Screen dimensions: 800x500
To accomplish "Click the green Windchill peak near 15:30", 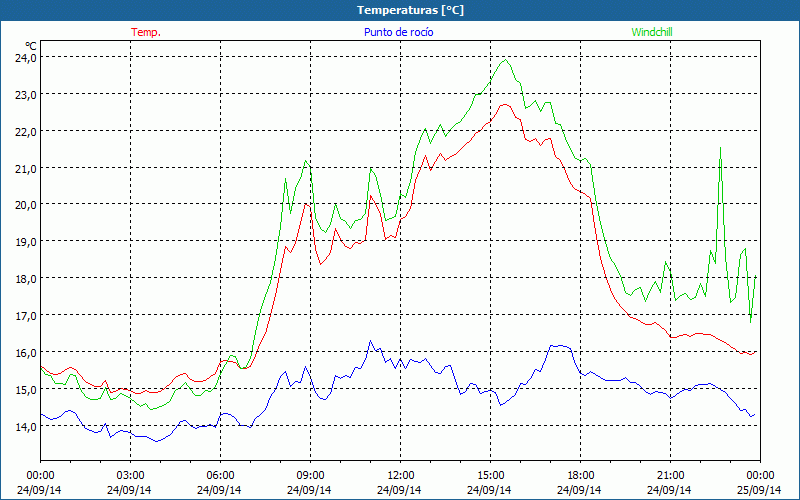I will click(x=506, y=60).
